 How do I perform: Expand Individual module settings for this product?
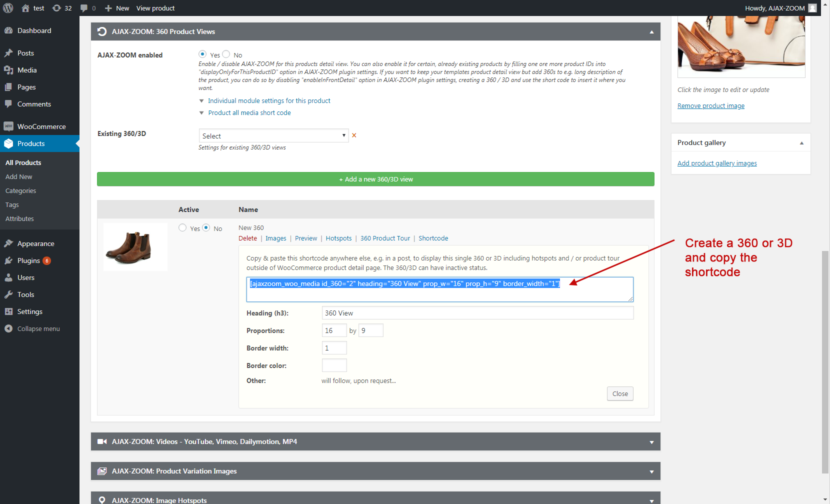(x=269, y=100)
